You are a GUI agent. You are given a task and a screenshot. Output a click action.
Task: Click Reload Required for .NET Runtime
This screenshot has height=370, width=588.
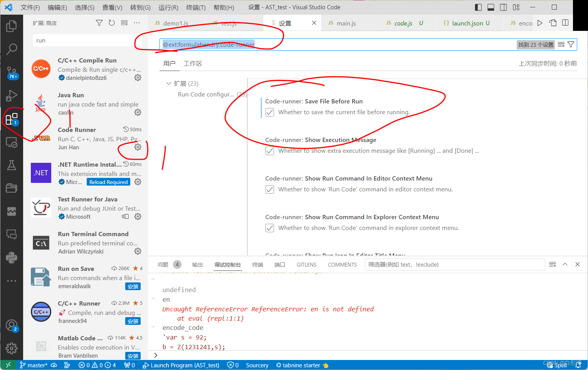pyautogui.click(x=108, y=182)
